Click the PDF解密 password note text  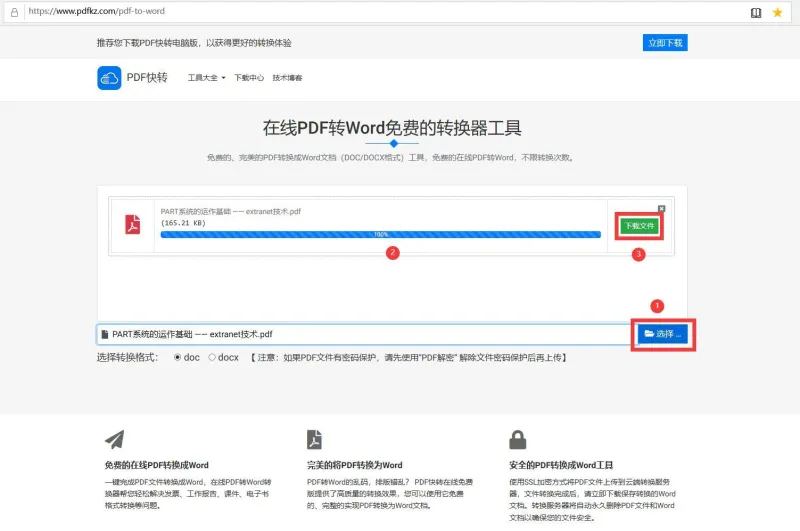[408, 358]
